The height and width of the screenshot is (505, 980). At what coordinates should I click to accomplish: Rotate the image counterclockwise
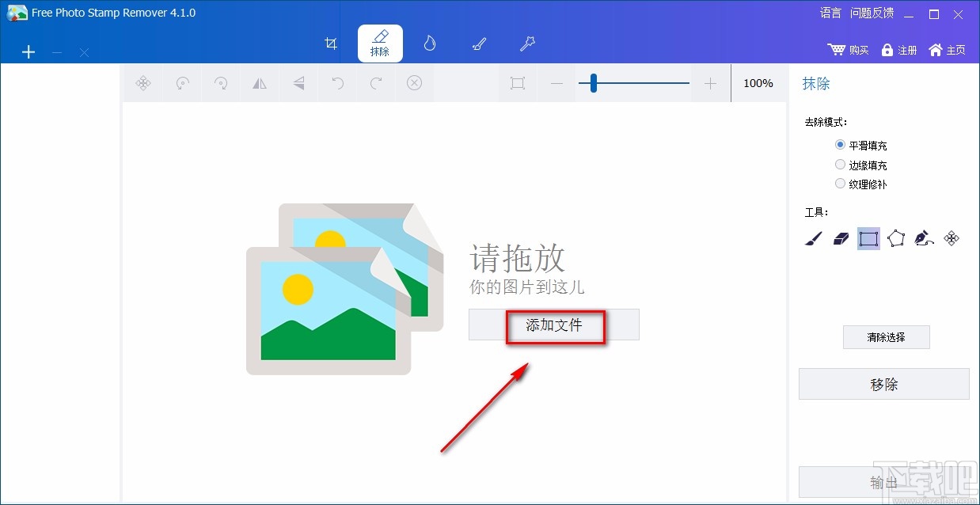[181, 83]
